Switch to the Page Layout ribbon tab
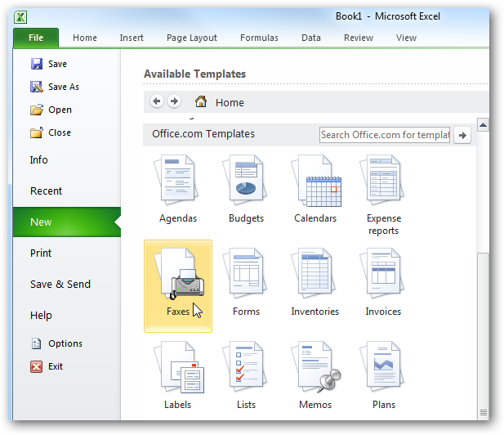 pos(192,38)
